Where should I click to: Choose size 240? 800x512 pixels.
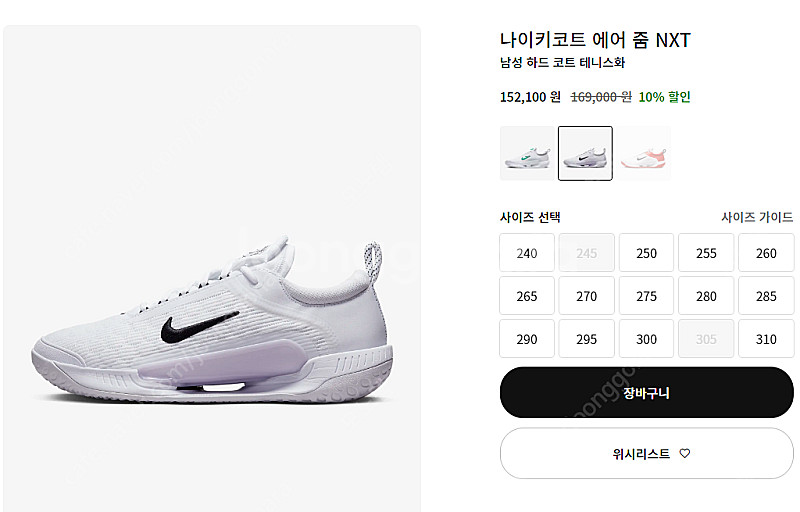tap(527, 253)
